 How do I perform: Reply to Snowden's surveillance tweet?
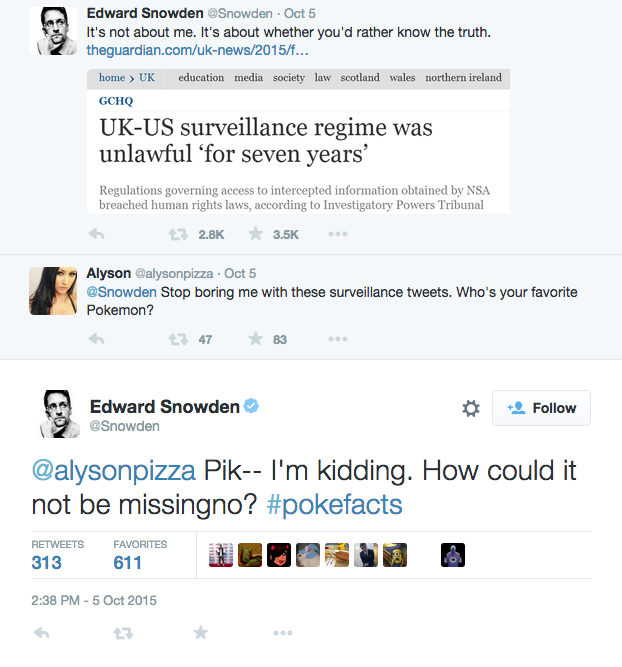pos(97,234)
